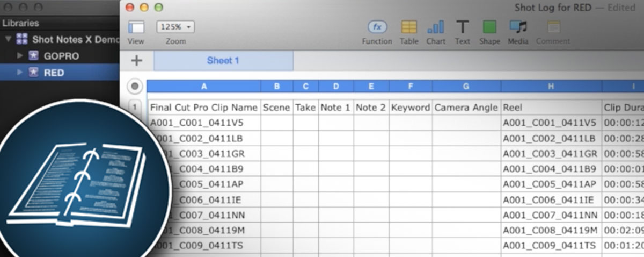Collapse the Shot Notes X Demo library
Viewport: 644px width, 257px height.
click(8, 40)
